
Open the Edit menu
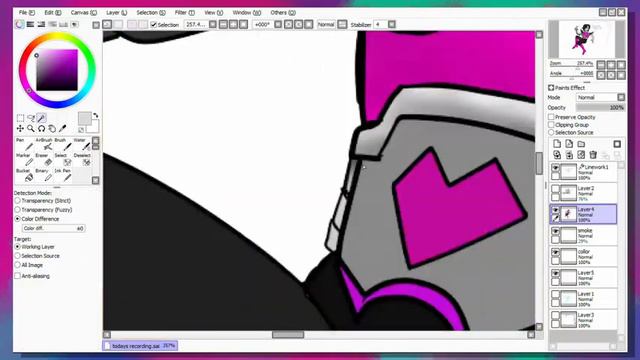tap(53, 13)
